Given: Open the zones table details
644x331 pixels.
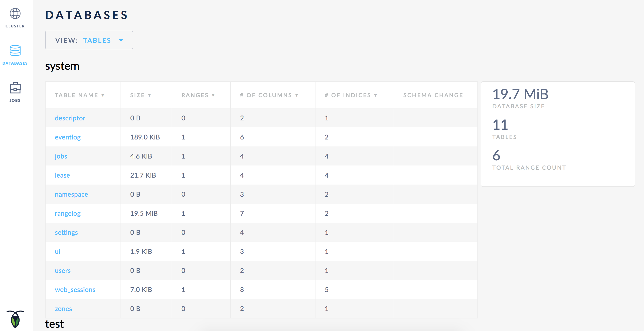Looking at the screenshot, I should (63, 308).
